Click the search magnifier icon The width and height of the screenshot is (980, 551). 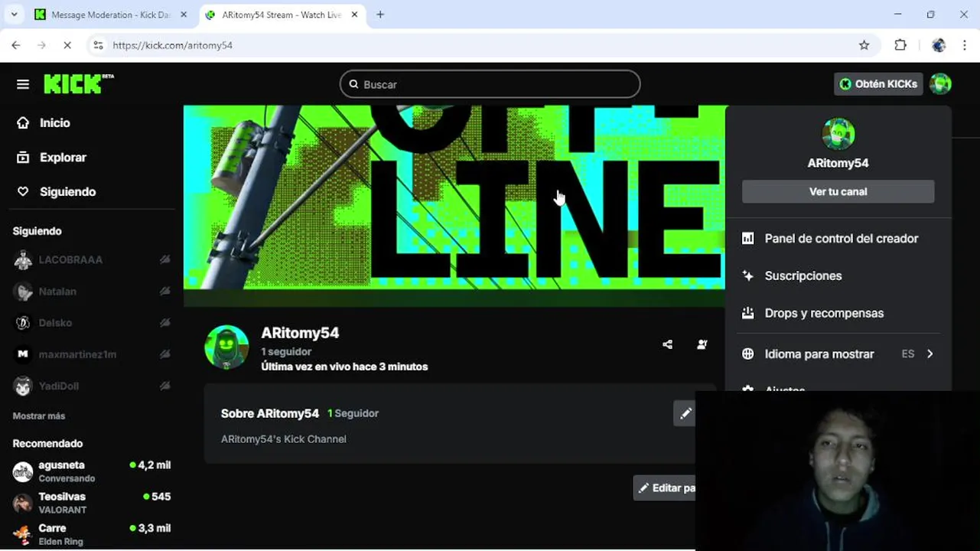353,84
